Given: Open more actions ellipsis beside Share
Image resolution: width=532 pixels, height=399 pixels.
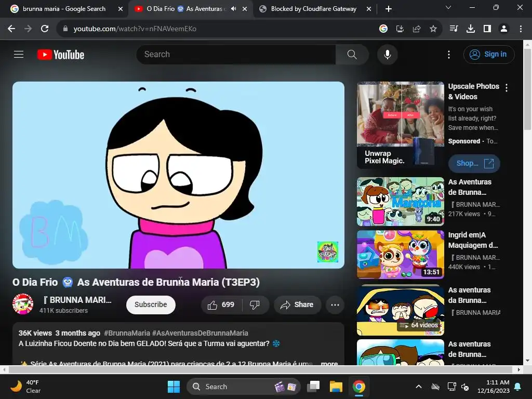Looking at the screenshot, I should pos(335,304).
